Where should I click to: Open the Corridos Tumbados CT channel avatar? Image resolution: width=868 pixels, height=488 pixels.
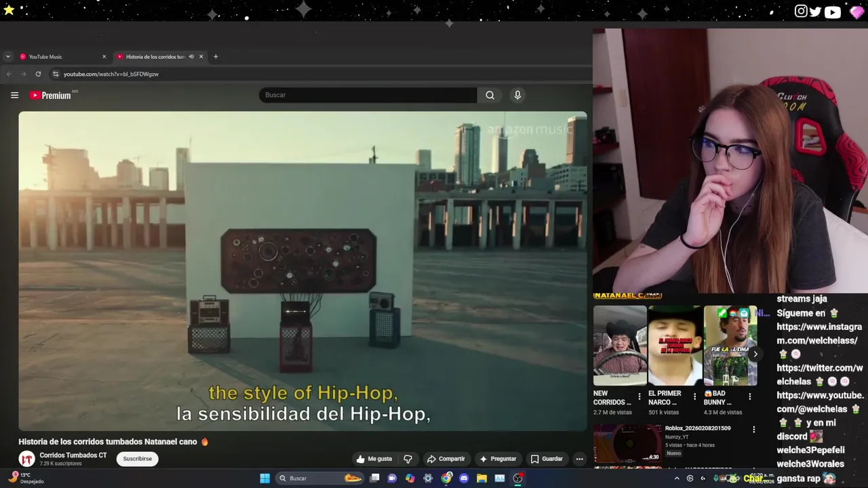26,459
